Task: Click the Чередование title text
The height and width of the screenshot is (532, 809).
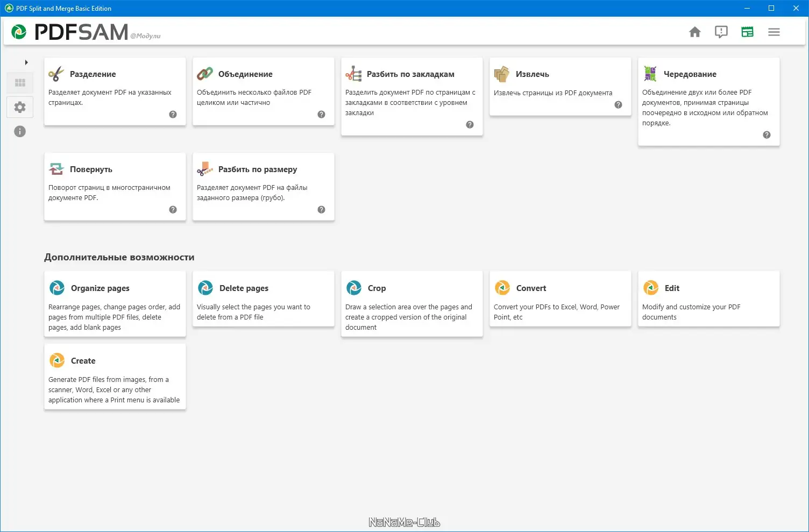Action: click(x=690, y=74)
